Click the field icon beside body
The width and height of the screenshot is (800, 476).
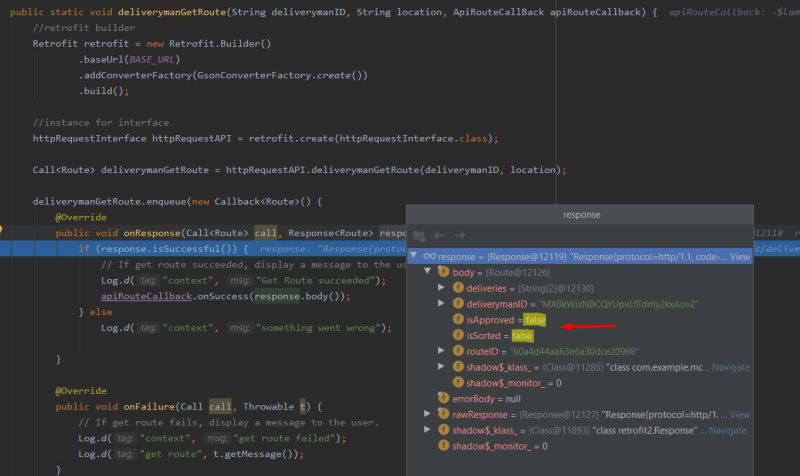point(443,272)
